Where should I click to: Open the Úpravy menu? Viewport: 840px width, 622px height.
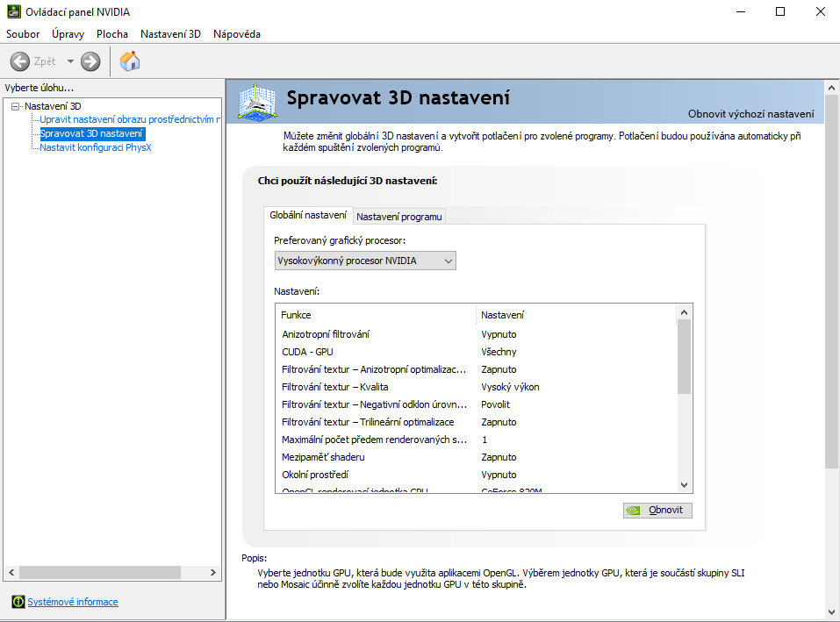[68, 33]
